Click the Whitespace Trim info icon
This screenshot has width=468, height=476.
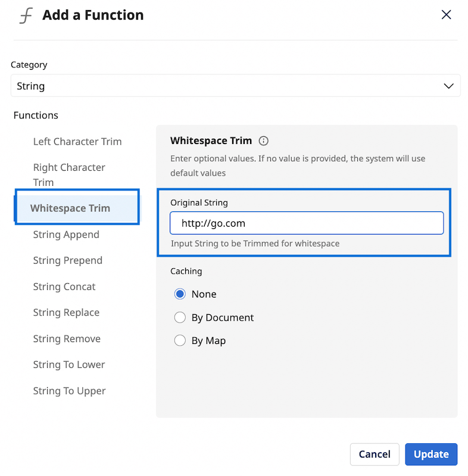coord(264,141)
